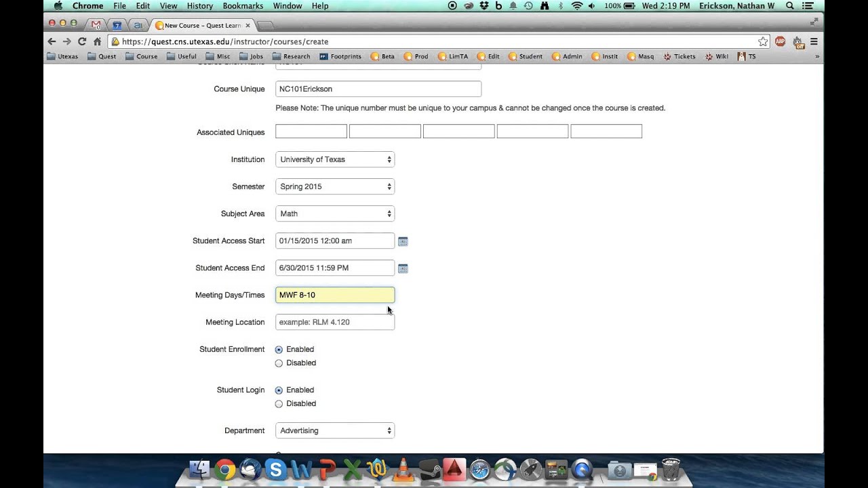Click the Meeting Location input field
The width and height of the screenshot is (868, 488).
pos(335,322)
